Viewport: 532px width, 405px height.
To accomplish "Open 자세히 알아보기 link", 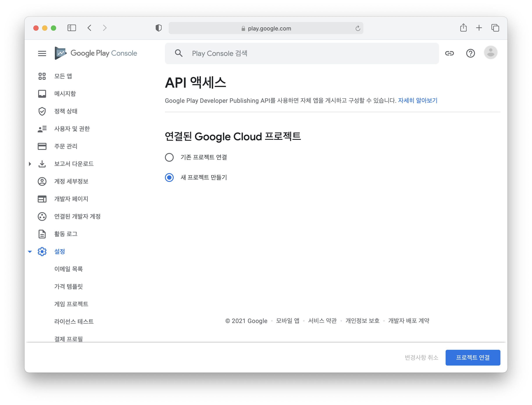I will coord(418,101).
